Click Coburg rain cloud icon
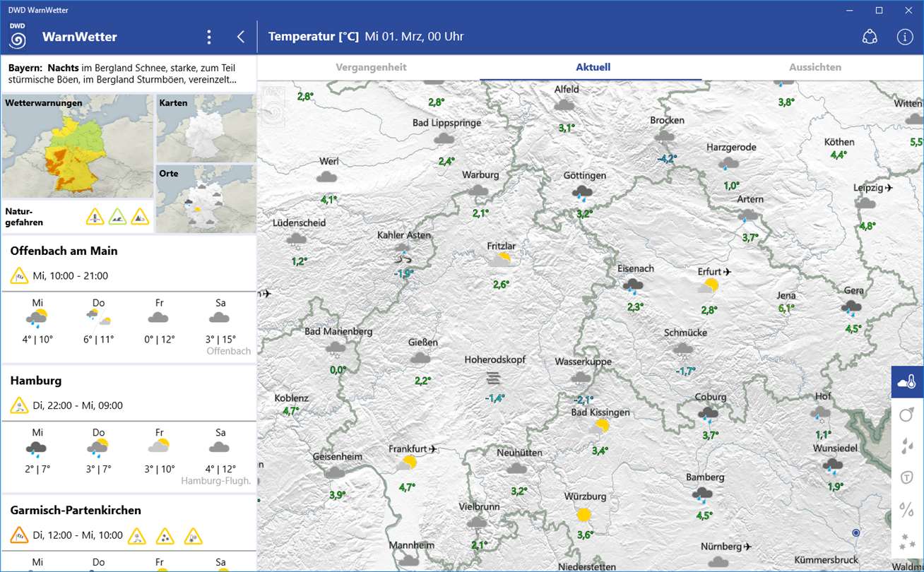The height and width of the screenshot is (572, 924). point(708,415)
